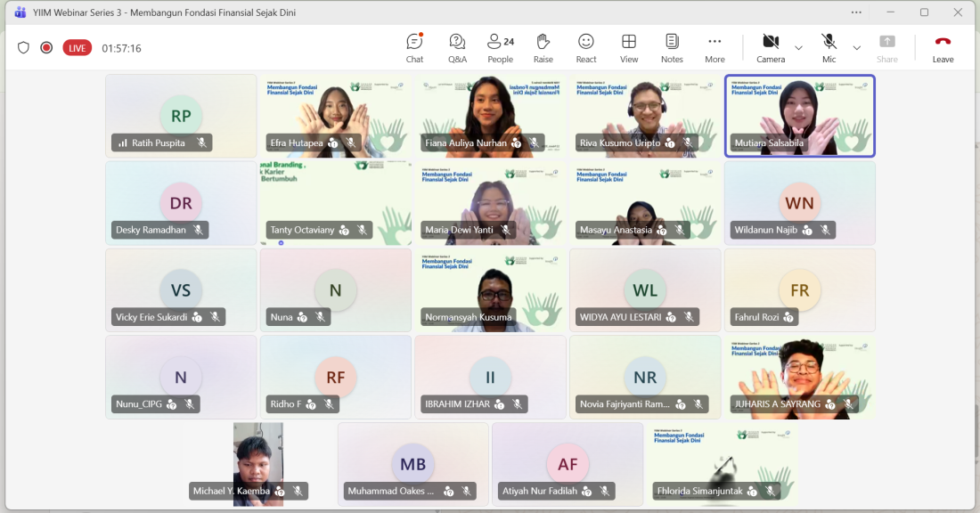
Task: Open title bar three-dot settings menu
Action: (x=856, y=12)
